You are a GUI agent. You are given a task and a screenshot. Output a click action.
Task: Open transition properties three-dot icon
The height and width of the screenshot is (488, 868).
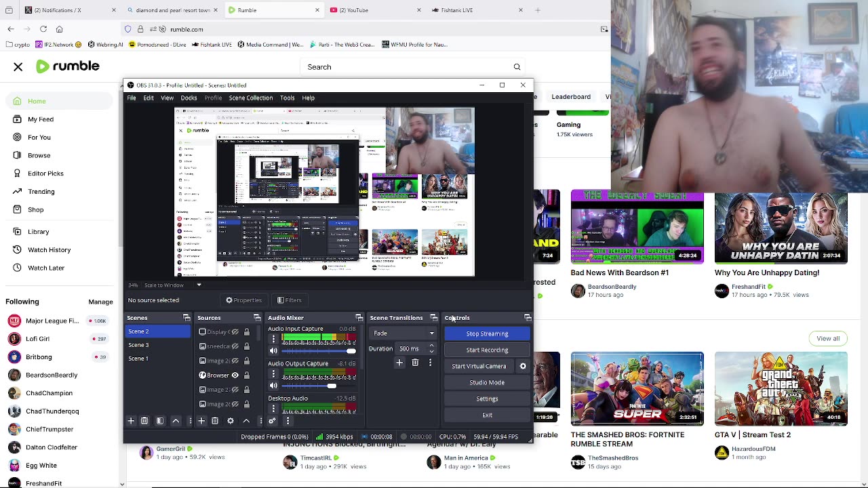pos(430,363)
